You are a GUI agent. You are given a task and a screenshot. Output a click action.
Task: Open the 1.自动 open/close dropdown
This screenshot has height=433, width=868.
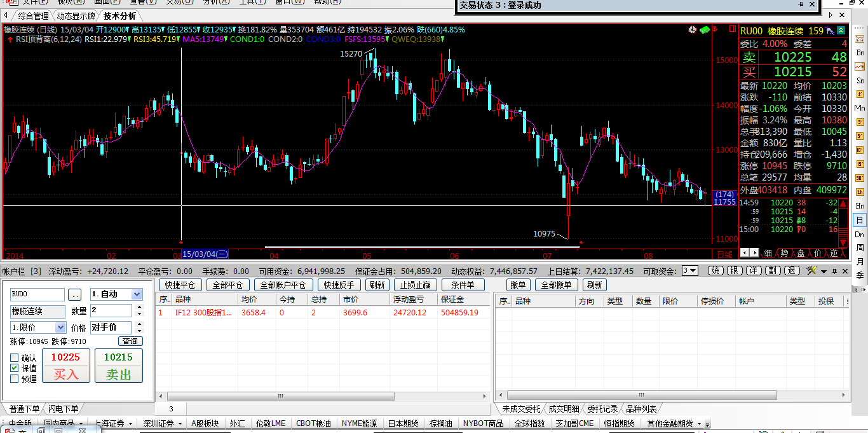[x=136, y=294]
